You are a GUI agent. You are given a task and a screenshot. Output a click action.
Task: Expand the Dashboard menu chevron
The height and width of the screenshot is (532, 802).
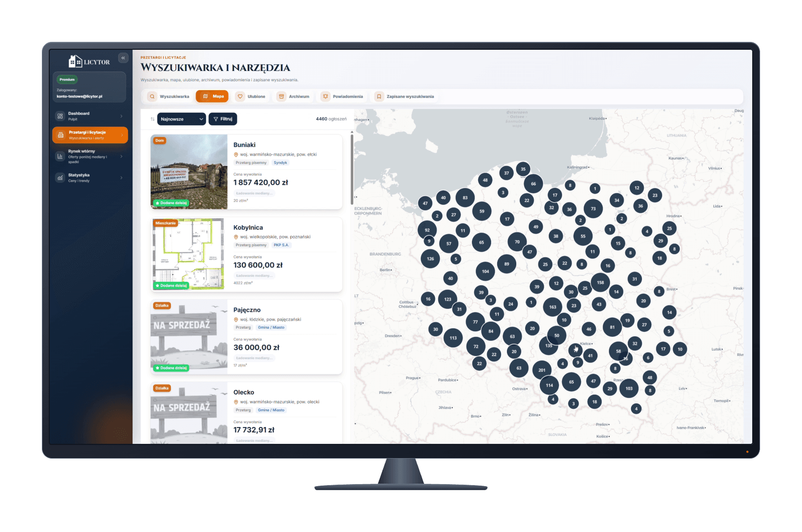coord(121,116)
